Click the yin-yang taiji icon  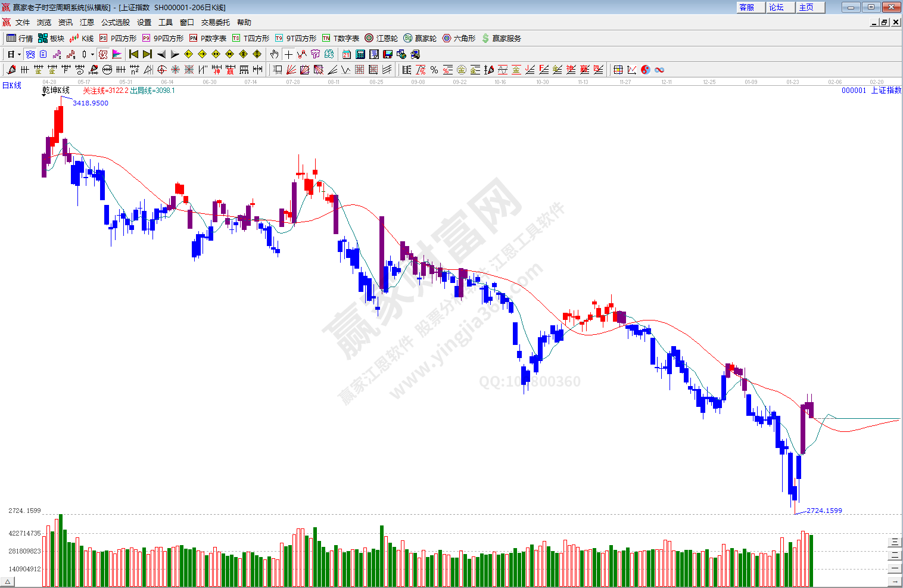[x=646, y=70]
